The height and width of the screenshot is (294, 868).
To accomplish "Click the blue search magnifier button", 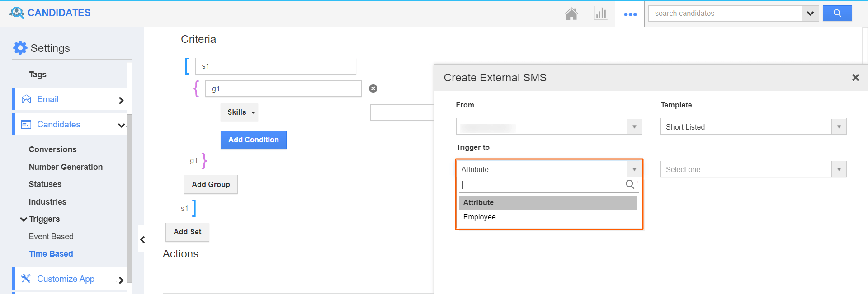I will pyautogui.click(x=837, y=14).
